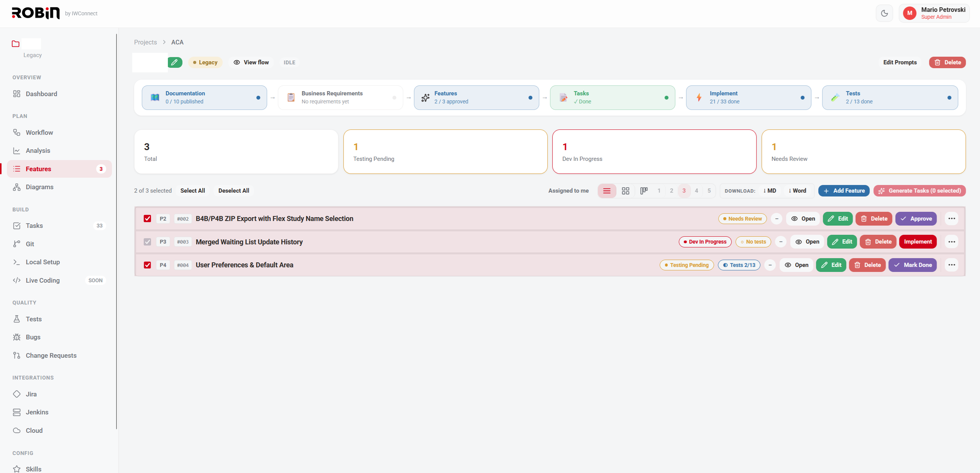980x473 pixels.
Task: Open the Git sidebar item
Action: 59,244
